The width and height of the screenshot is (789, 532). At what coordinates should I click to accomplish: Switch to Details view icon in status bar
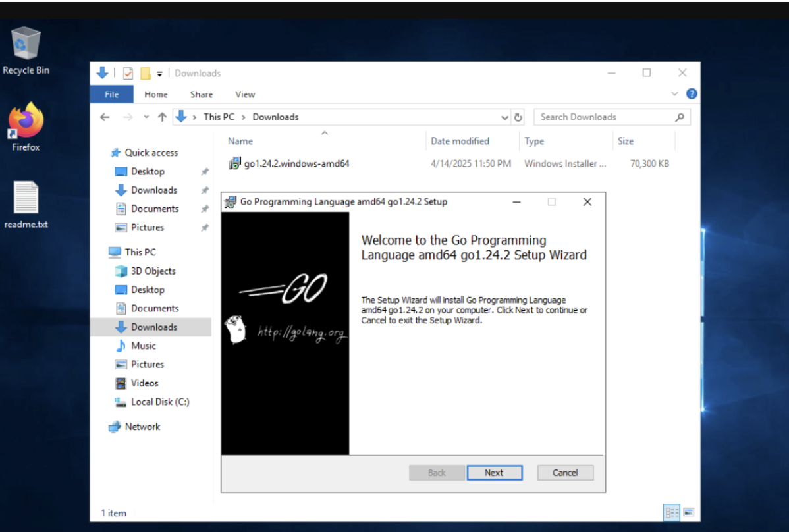(672, 512)
